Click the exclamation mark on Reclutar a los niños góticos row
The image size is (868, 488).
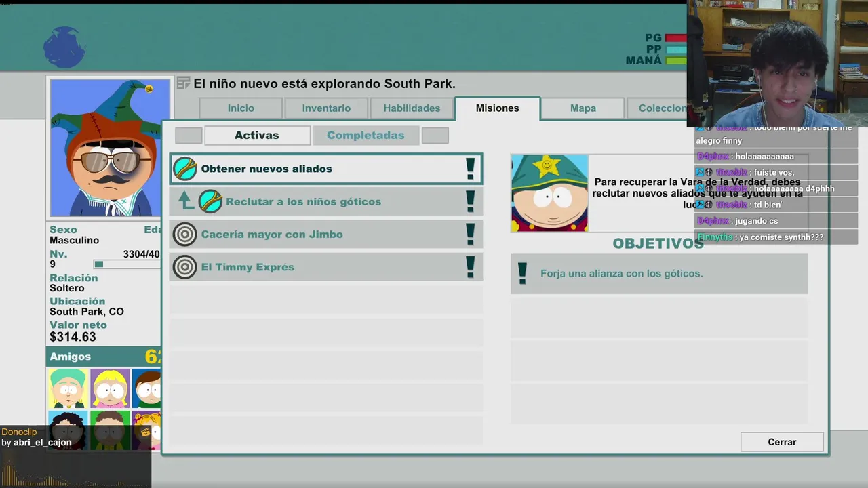click(x=470, y=201)
